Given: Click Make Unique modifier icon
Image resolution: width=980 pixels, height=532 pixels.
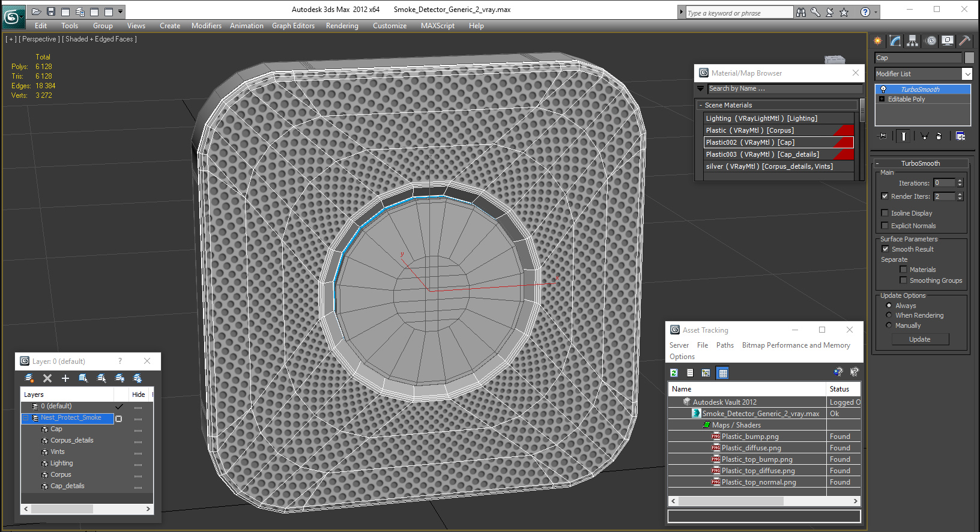Looking at the screenshot, I should (x=925, y=136).
